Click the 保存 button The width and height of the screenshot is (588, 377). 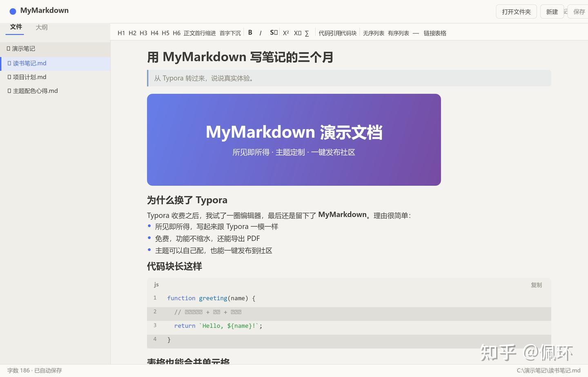(x=579, y=12)
